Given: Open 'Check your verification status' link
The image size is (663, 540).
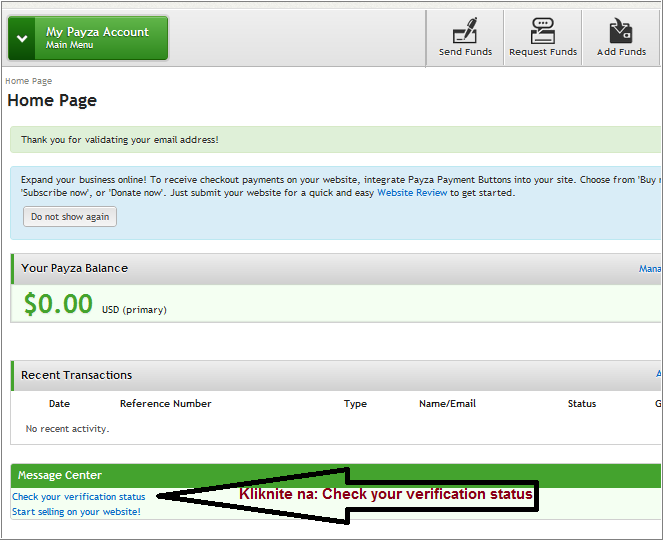Looking at the screenshot, I should point(78,497).
